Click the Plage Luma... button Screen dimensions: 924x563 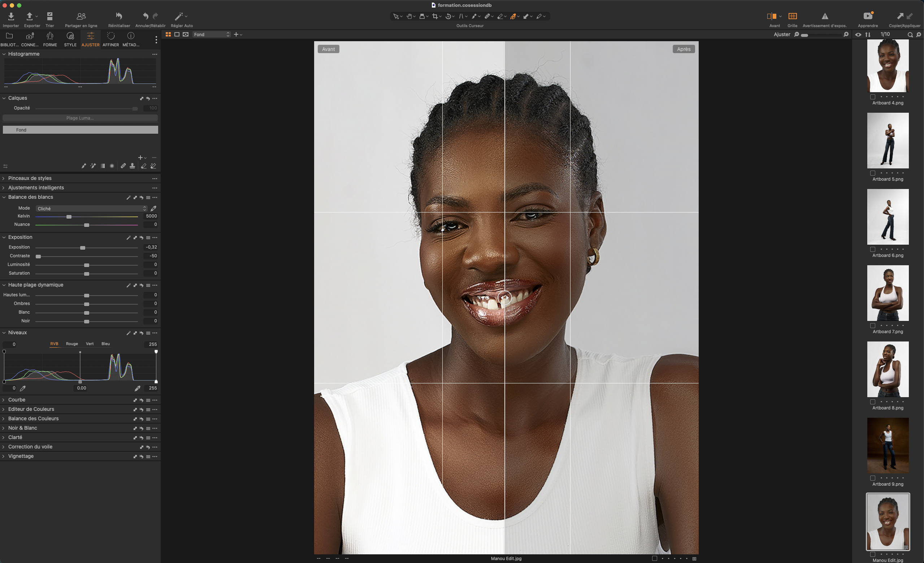click(x=80, y=118)
